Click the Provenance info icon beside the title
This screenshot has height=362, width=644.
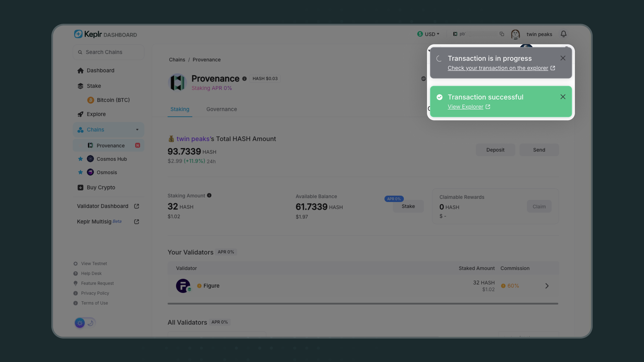pyautogui.click(x=244, y=79)
